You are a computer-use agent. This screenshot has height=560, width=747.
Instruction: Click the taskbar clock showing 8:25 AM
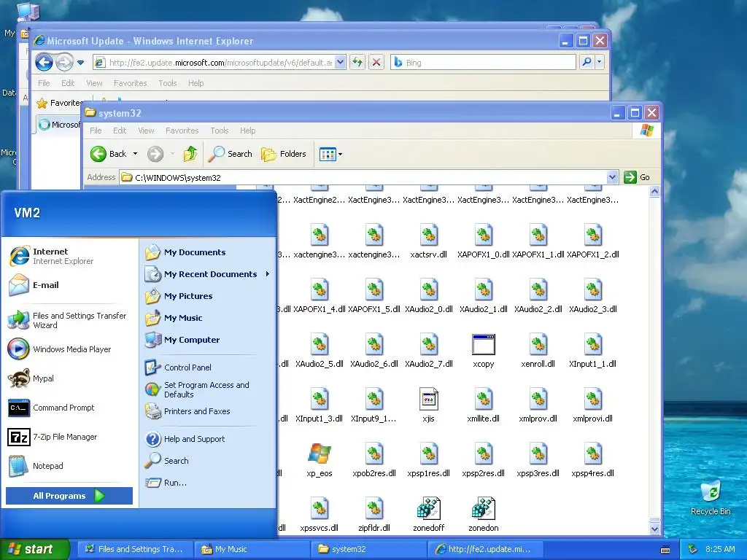[x=720, y=549]
